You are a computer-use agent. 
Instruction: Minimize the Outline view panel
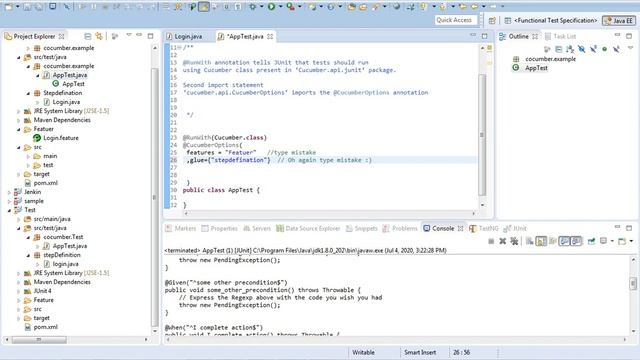pos(618,36)
